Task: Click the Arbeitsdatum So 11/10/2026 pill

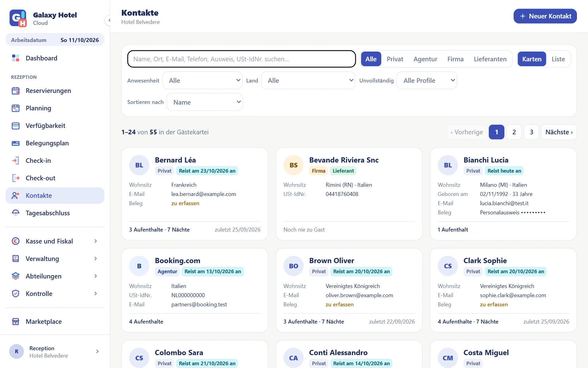Action: pos(55,40)
